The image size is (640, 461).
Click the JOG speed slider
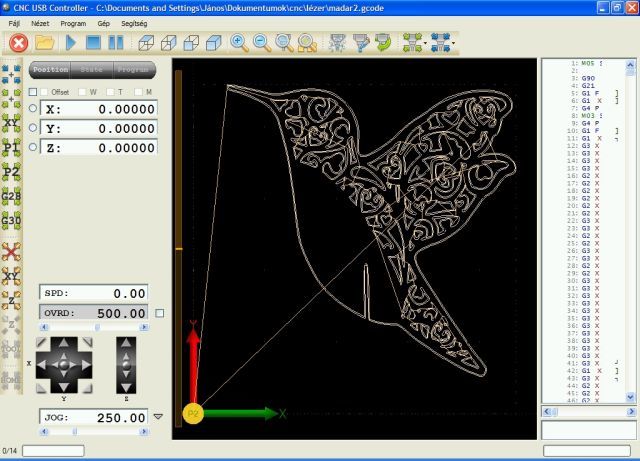(95, 432)
